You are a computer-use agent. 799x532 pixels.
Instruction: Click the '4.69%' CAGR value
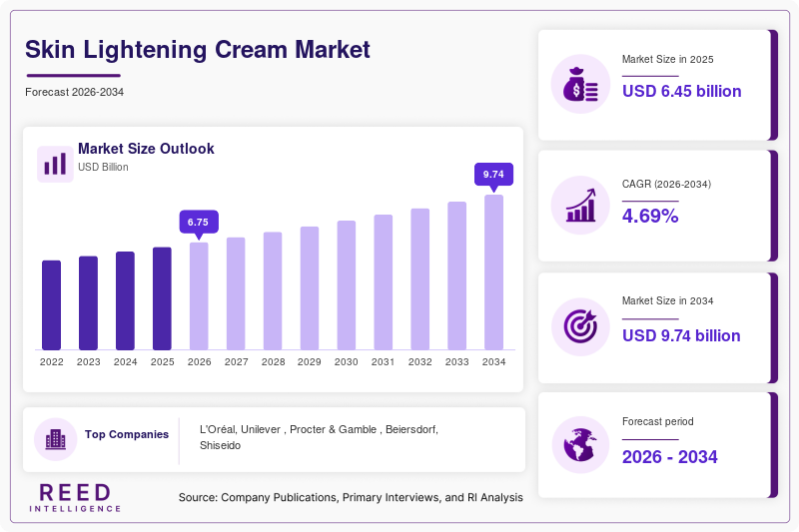tap(650, 216)
